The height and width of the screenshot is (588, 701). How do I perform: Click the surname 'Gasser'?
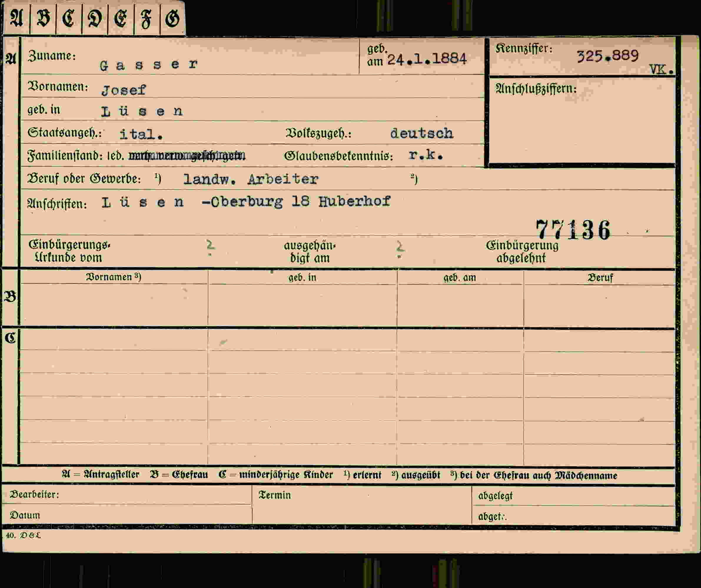pyautogui.click(x=149, y=65)
